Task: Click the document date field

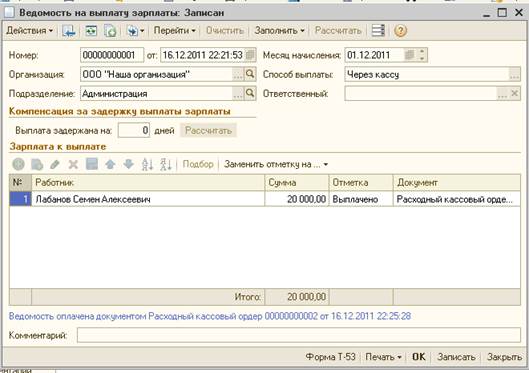Action: tap(203, 55)
